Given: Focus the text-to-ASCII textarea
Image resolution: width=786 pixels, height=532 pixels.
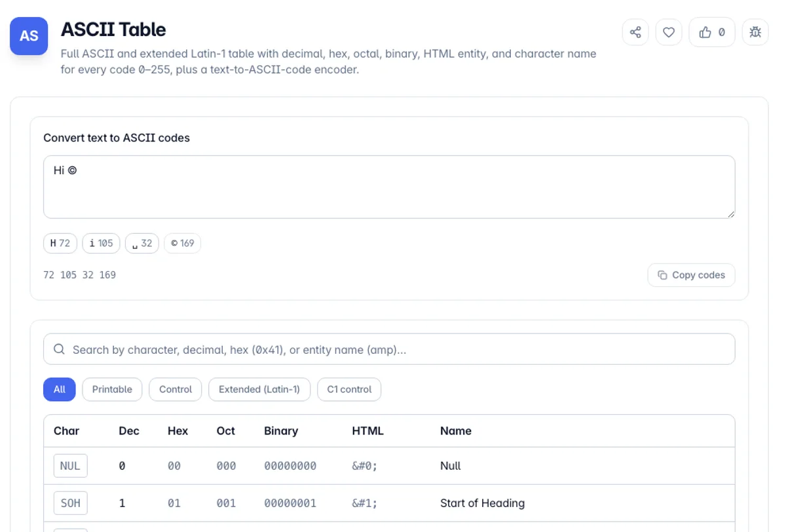Looking at the screenshot, I should coord(389,187).
